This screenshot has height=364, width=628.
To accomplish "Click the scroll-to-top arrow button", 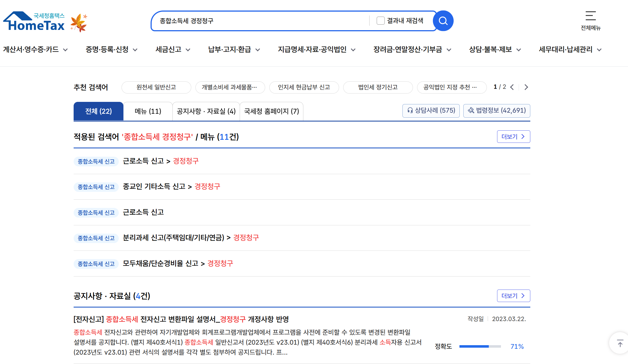I will point(620,344).
